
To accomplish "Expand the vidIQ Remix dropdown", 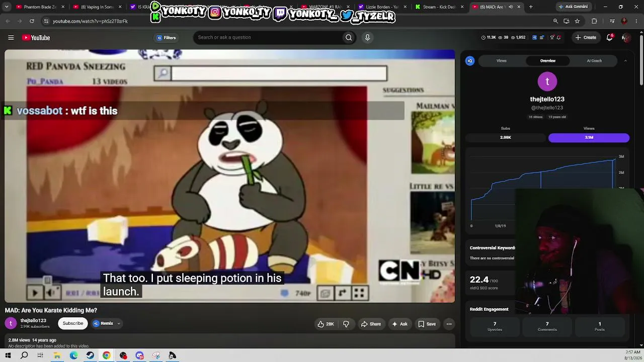I will coord(119,323).
